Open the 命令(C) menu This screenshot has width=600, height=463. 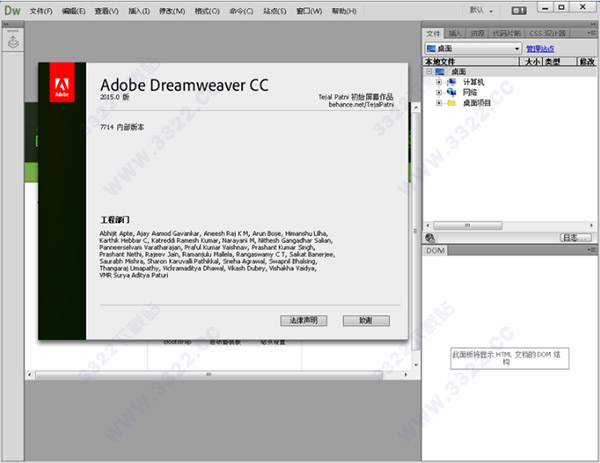pos(241,11)
